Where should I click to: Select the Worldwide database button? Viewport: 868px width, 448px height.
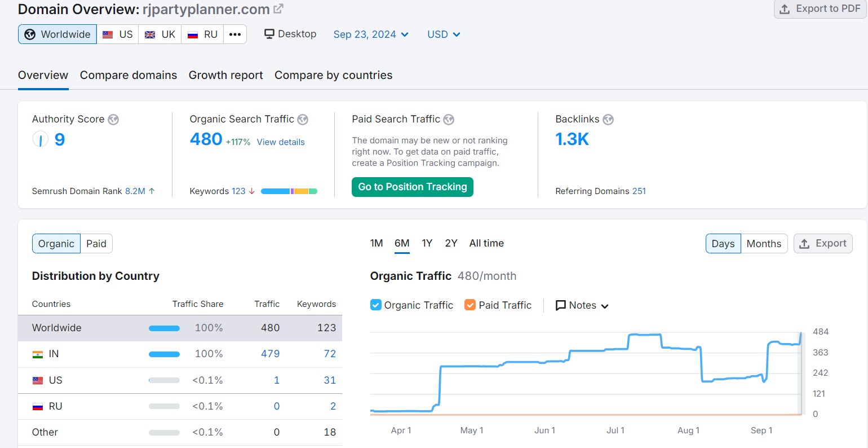tap(57, 34)
